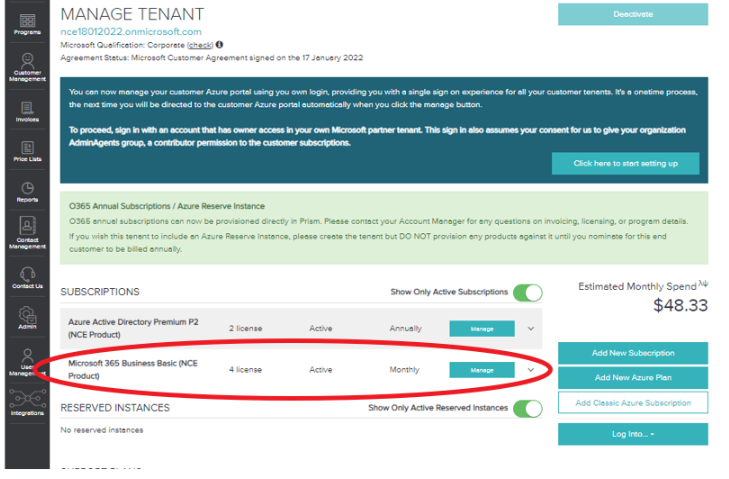Image resolution: width=729 pixels, height=479 pixels.
Task: Expand the Azure Active Directory Premium P2 row
Action: pos(531,328)
